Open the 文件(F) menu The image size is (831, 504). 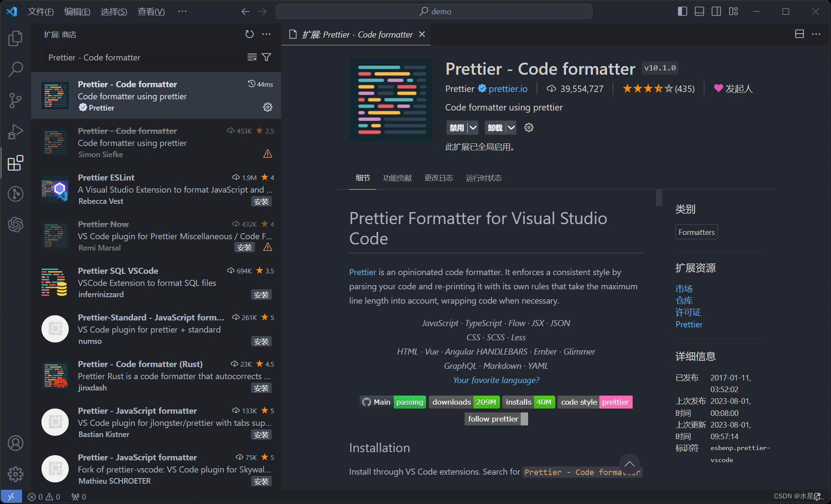tap(41, 12)
